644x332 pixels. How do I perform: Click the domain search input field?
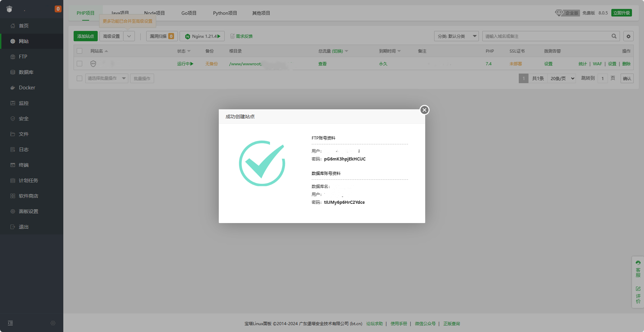(546, 36)
